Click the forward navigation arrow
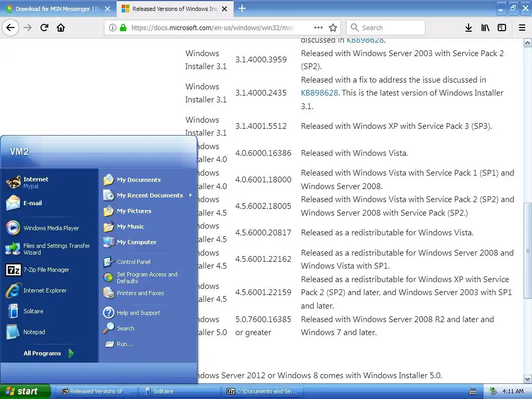 pos(28,28)
